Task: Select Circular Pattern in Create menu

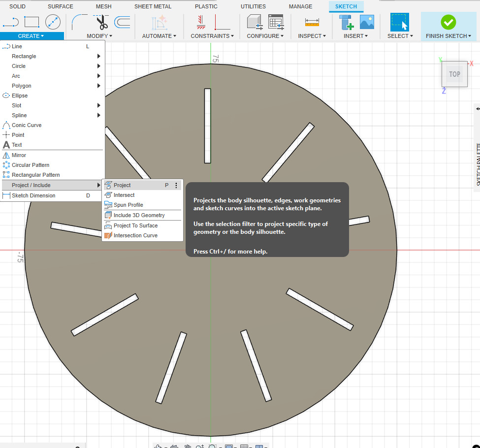Action: coord(52,165)
